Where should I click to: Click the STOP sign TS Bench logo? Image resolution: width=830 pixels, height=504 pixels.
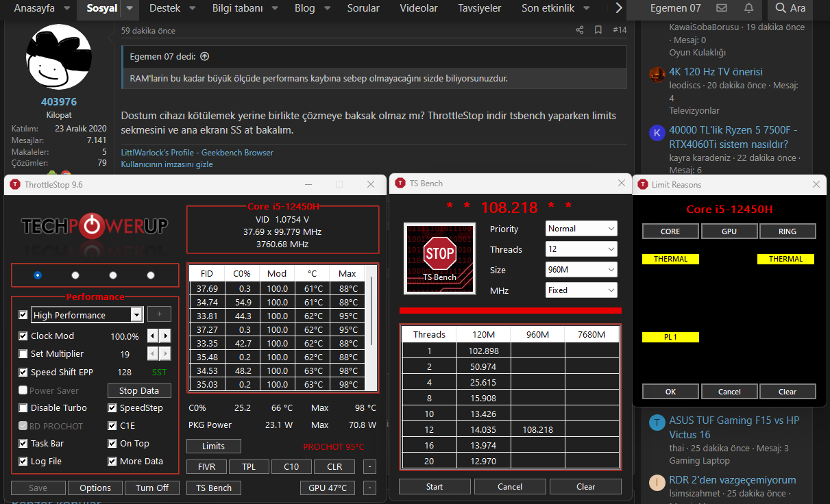(439, 259)
